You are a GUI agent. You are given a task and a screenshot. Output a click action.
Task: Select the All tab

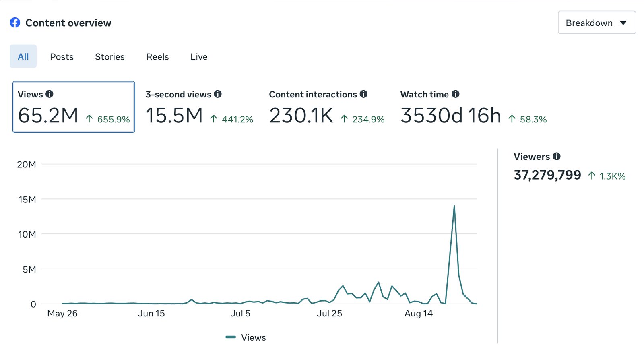[23, 56]
